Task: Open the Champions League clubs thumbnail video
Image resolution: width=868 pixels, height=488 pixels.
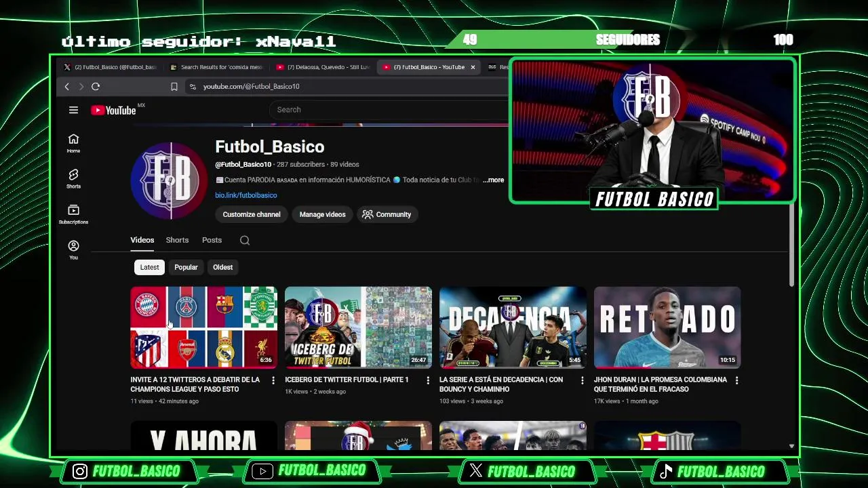Action: pyautogui.click(x=204, y=327)
